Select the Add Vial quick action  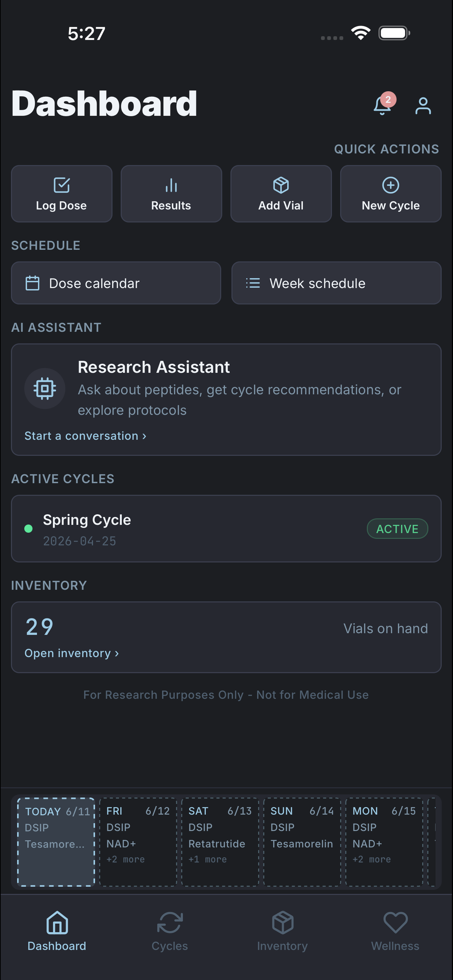point(281,194)
